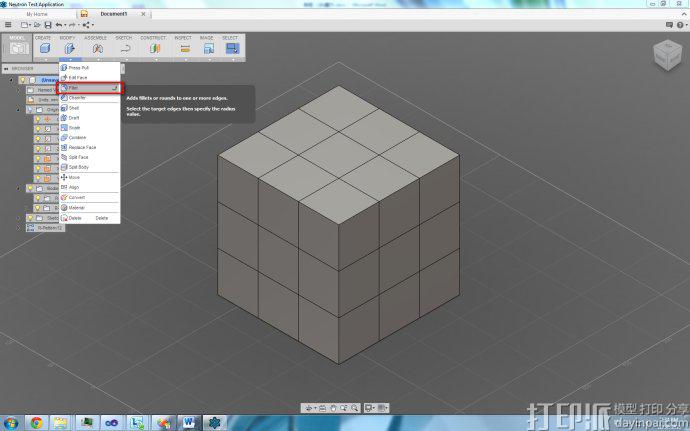Image resolution: width=690 pixels, height=431 pixels.
Task: Click the Model workspace cube icon
Action: (x=18, y=48)
